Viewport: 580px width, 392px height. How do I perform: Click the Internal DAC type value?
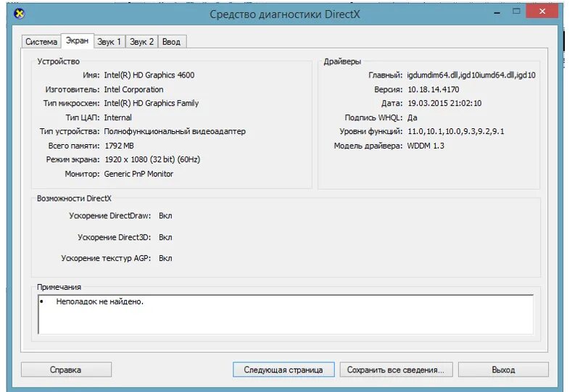(x=117, y=117)
